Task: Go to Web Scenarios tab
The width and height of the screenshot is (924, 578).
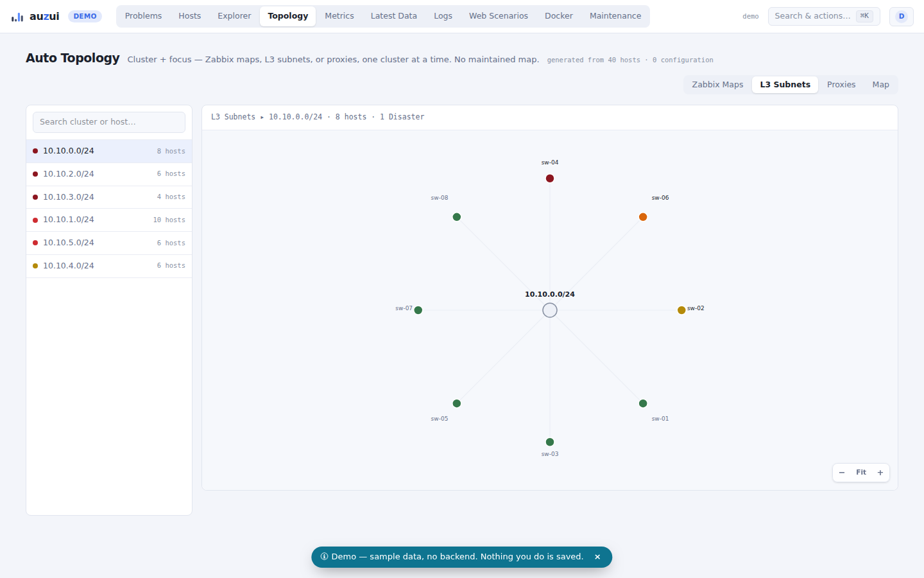Action: [x=498, y=16]
